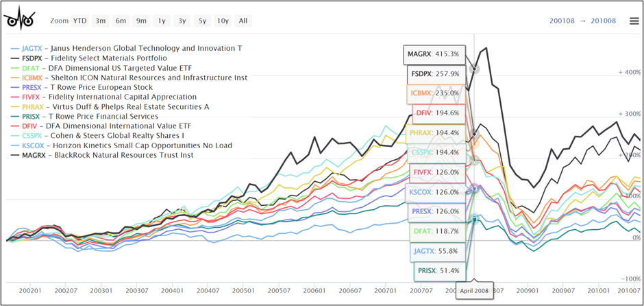Click the owl logo icon
This screenshot has width=644, height=306.
point(20,21)
